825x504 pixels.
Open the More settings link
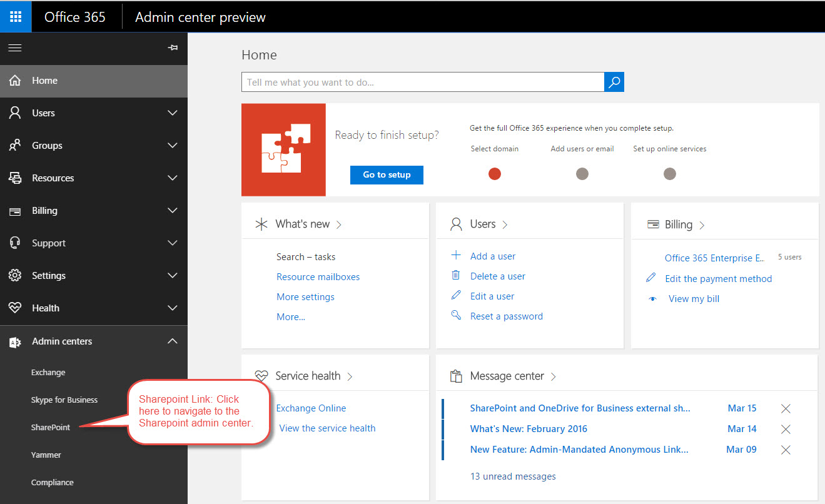point(305,297)
